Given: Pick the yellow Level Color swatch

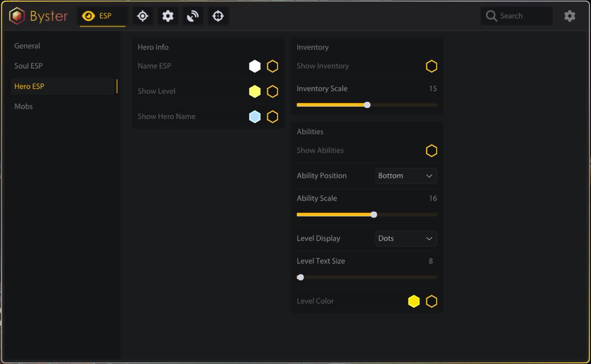Looking at the screenshot, I should click(x=414, y=301).
